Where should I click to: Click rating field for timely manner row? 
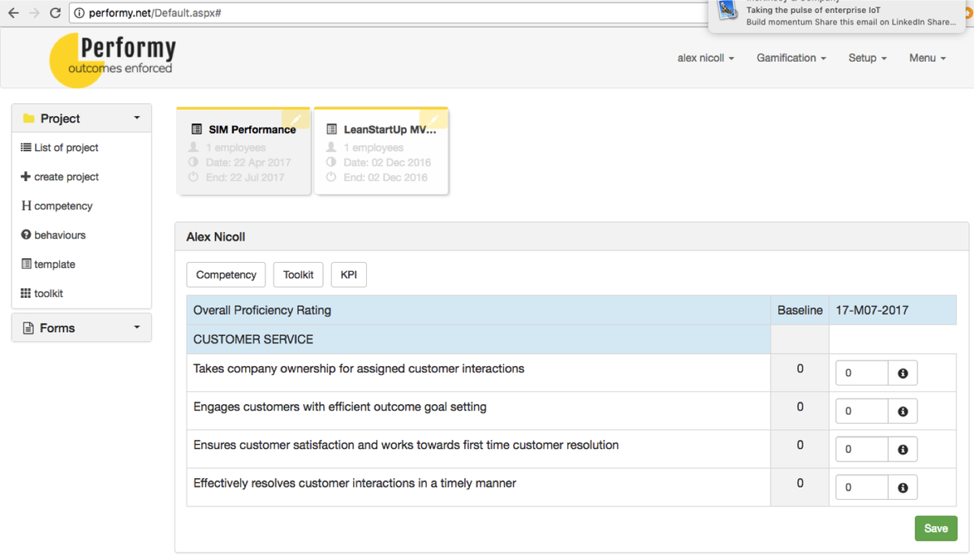click(x=862, y=488)
